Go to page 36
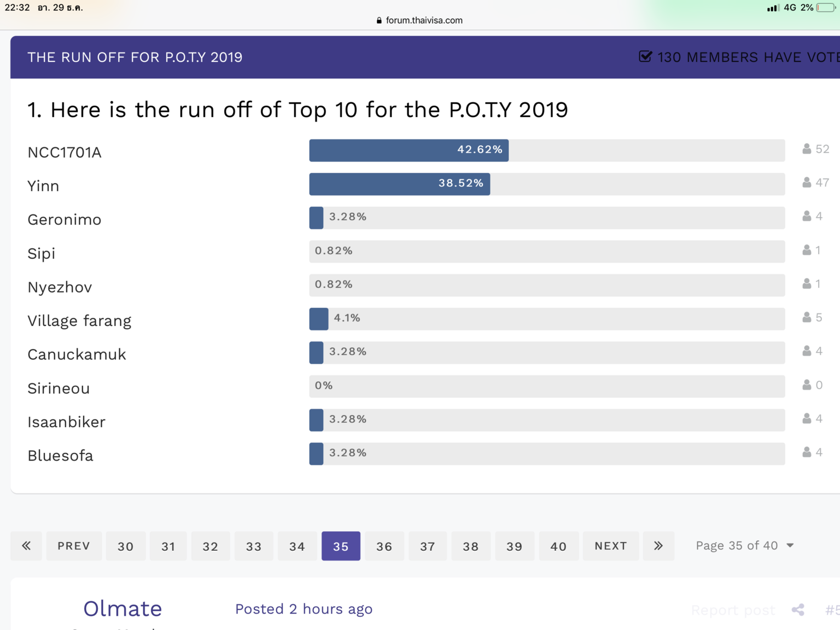The image size is (840, 630). (384, 546)
